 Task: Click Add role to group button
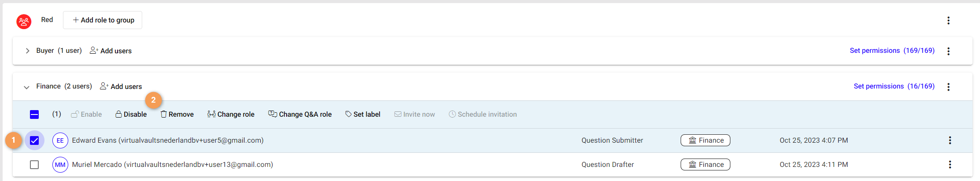click(103, 20)
